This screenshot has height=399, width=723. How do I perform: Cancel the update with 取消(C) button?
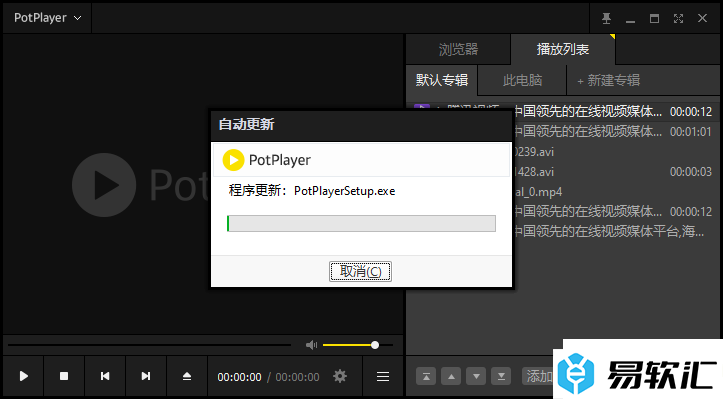360,271
